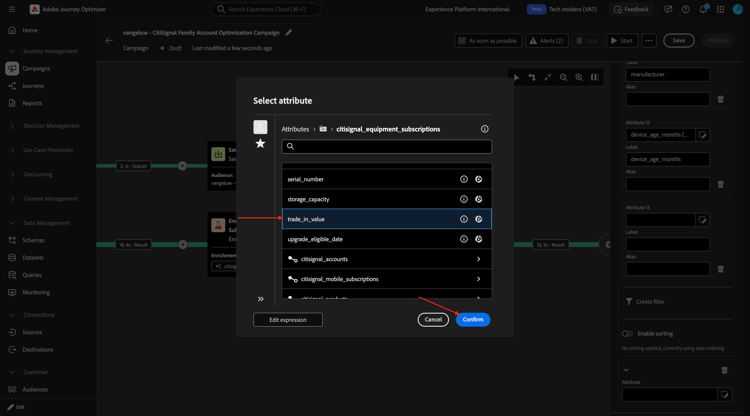The height and width of the screenshot is (416, 750).
Task: Click the info icon next to citisignal_equipment_subscriptions
Action: [x=485, y=129]
